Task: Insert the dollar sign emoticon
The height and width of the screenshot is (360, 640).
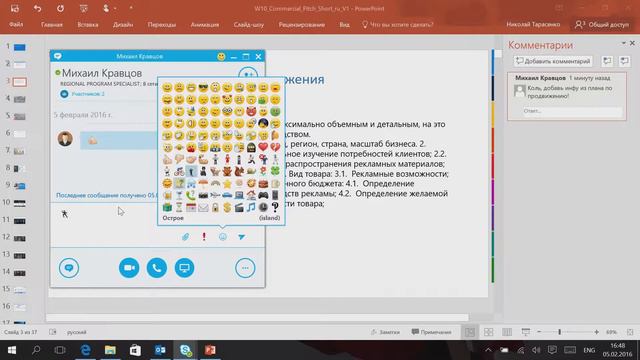Action: point(227,207)
